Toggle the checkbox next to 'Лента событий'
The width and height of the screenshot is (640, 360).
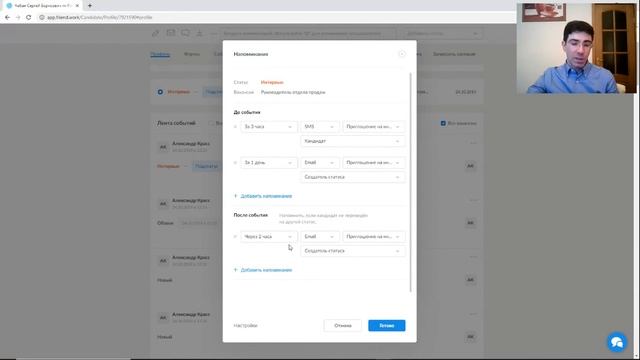coord(211,123)
